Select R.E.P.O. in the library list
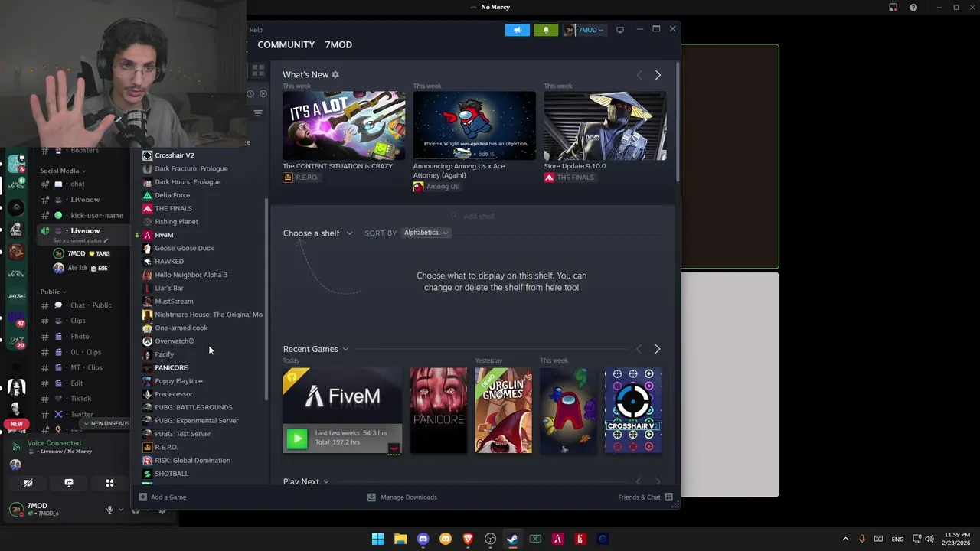The image size is (980, 551). pos(166,447)
